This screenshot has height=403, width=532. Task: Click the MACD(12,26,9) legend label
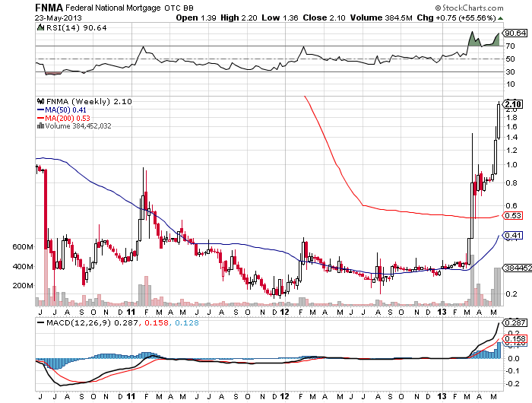pyautogui.click(x=79, y=322)
